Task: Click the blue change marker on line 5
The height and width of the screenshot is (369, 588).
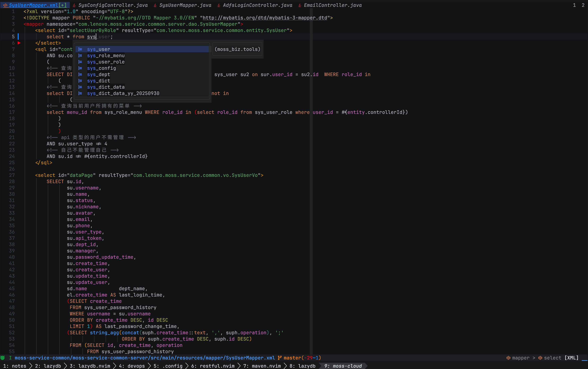Action: coord(18,37)
